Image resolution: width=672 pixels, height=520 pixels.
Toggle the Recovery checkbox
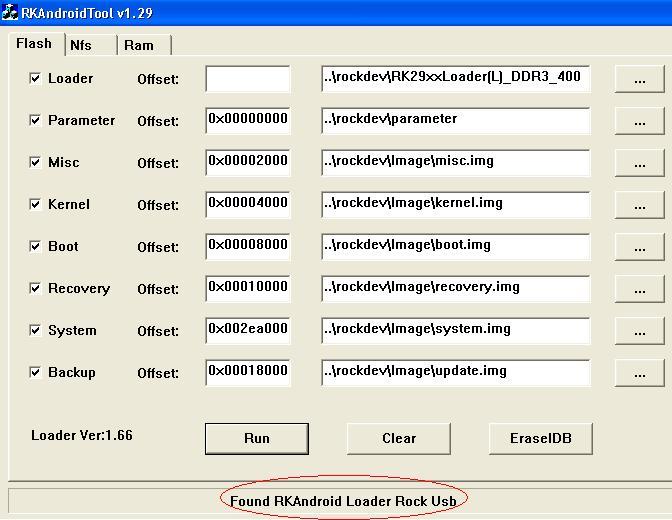point(35,288)
